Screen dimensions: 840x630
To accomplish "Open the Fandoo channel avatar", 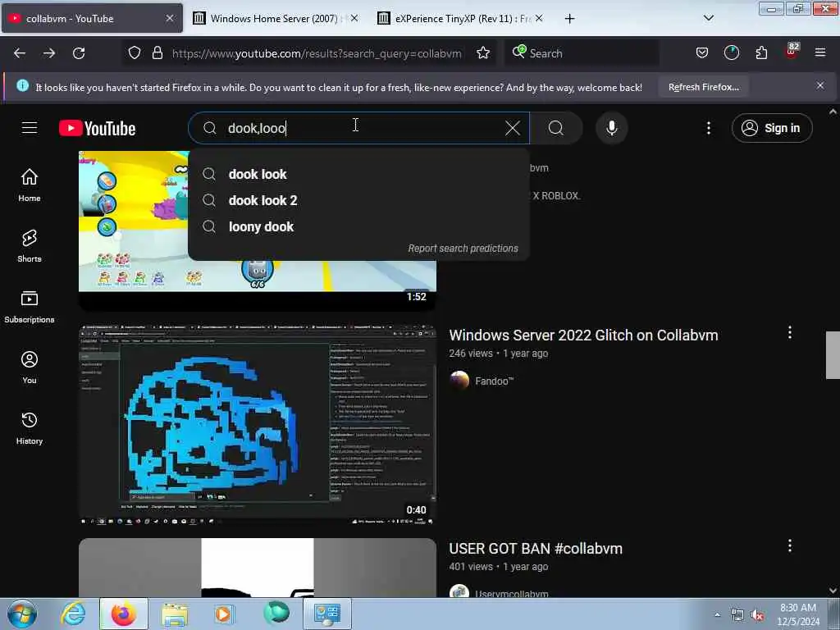I will (x=459, y=381).
